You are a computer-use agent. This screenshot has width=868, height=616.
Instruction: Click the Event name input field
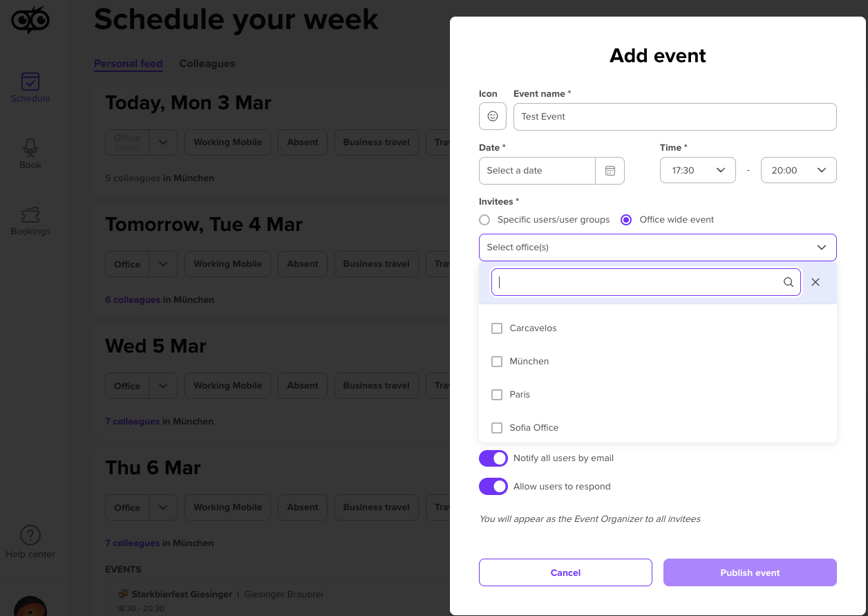point(675,117)
